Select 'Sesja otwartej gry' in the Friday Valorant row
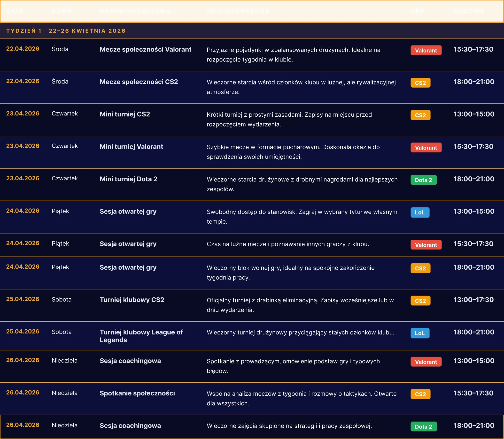Image resolution: width=504 pixels, height=439 pixels. click(128, 244)
